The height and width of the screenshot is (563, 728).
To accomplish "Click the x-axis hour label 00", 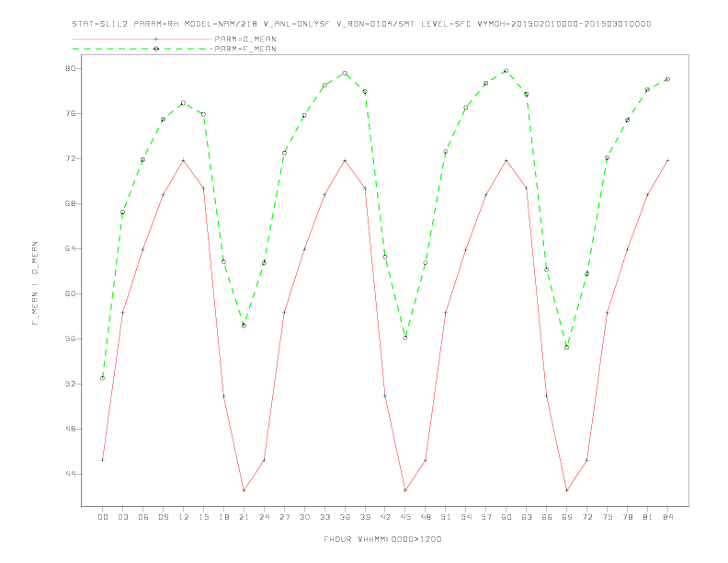I will pos(103,517).
